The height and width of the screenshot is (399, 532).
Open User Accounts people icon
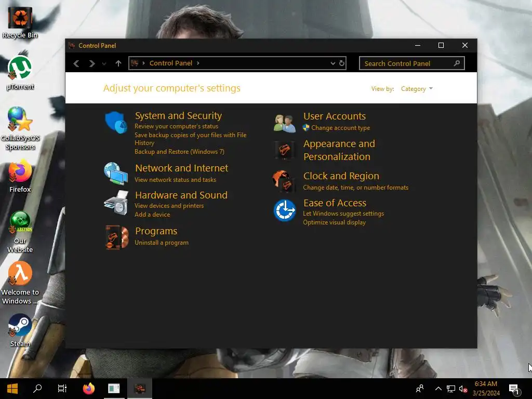coord(284,124)
